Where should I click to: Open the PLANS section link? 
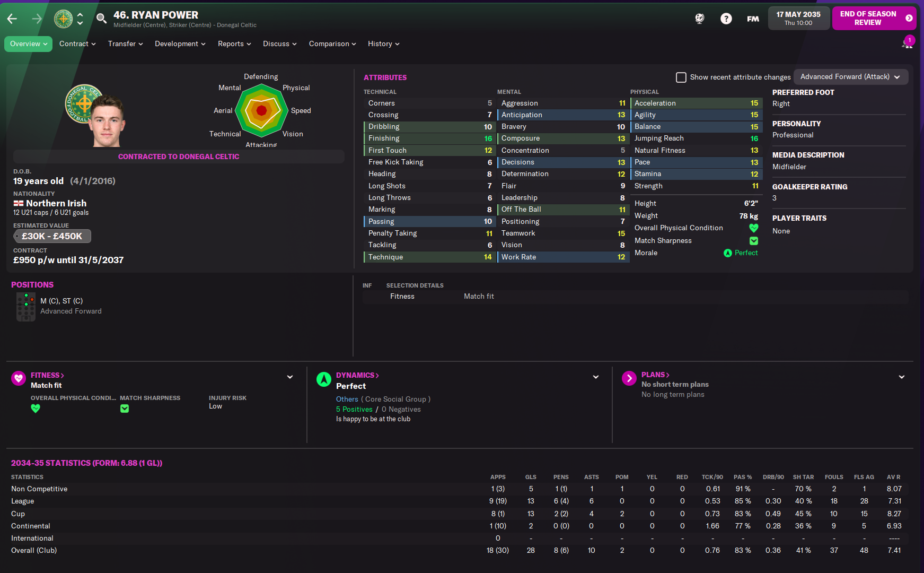click(x=655, y=375)
